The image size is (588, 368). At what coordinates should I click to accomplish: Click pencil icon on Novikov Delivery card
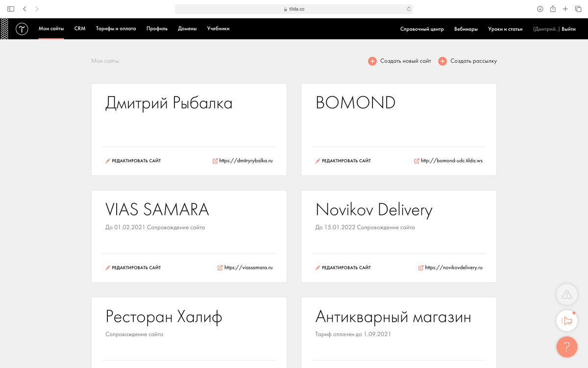click(x=318, y=268)
